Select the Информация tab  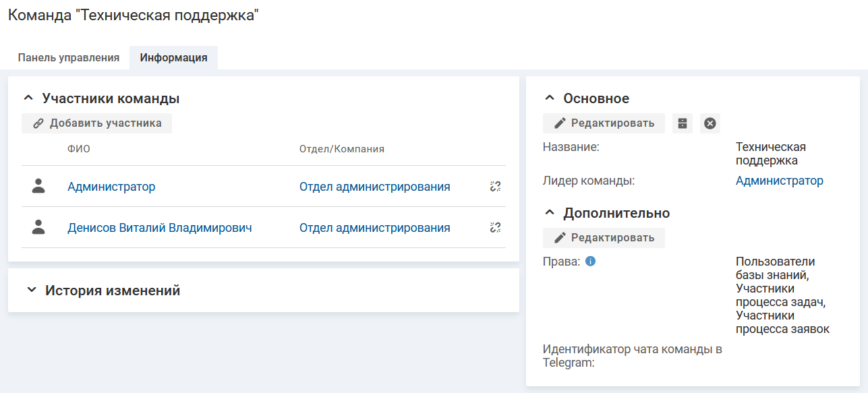coord(173,57)
